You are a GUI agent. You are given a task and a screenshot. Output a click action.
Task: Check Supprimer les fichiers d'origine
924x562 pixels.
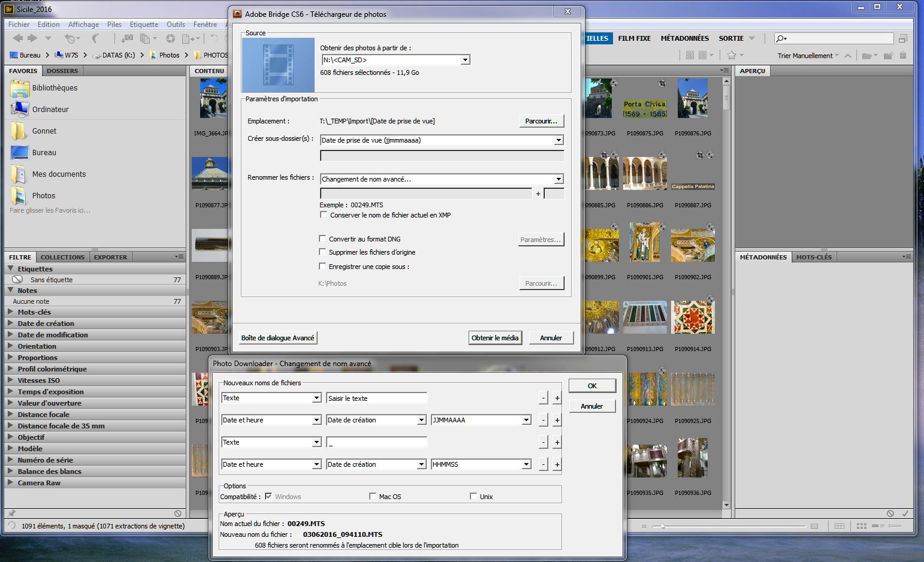[323, 252]
